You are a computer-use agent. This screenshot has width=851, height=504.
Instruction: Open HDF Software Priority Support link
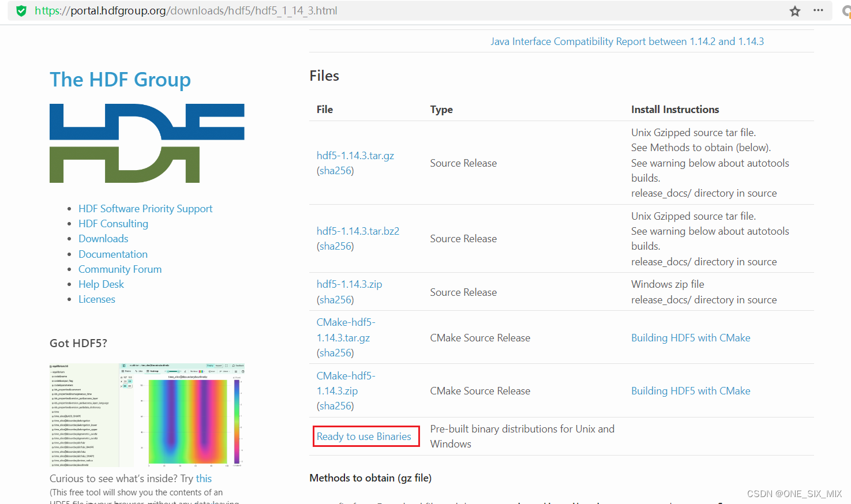tap(145, 209)
